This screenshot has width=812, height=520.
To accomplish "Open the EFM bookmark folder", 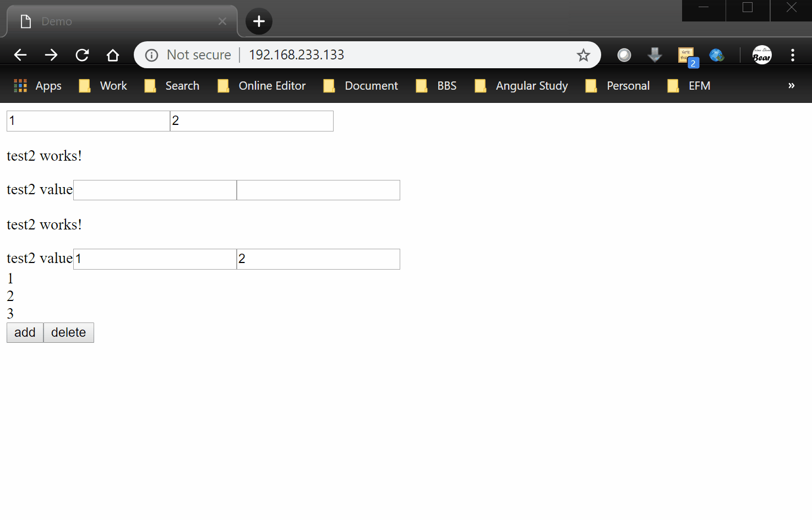I will pos(689,86).
